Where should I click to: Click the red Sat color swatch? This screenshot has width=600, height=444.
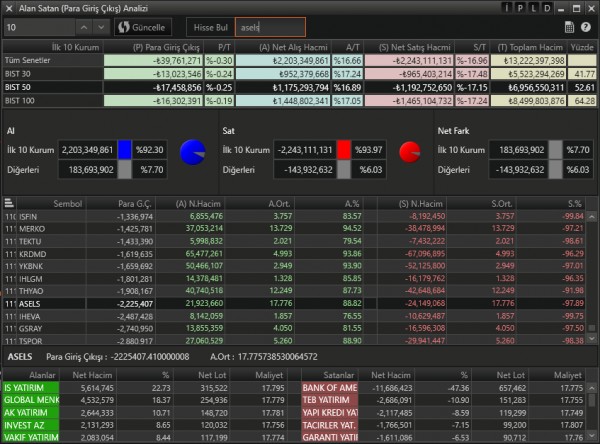(x=344, y=150)
